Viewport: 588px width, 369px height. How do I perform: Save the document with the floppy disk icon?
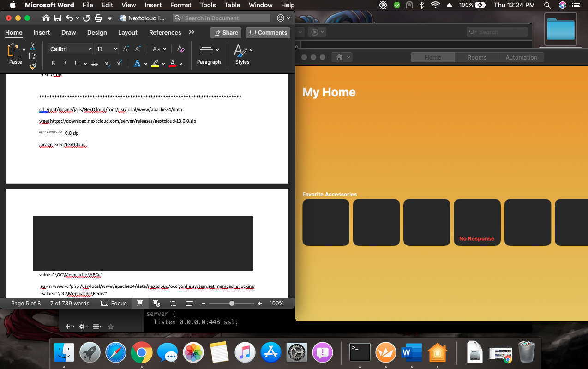[58, 18]
